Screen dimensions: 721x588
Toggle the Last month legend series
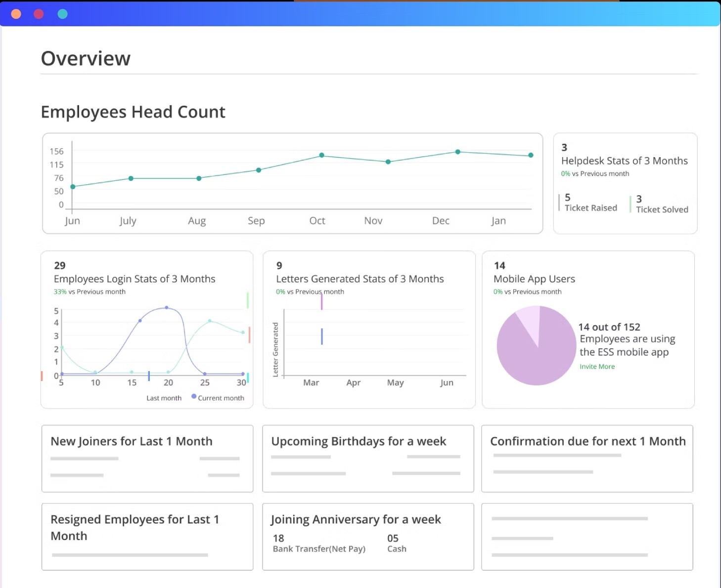(x=164, y=398)
